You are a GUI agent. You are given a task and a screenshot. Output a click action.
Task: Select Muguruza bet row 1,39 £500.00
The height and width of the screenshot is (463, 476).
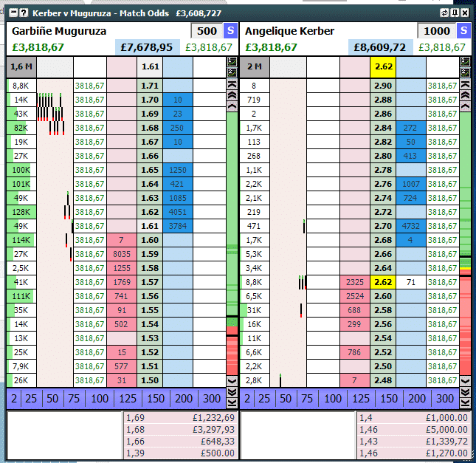coord(180,453)
